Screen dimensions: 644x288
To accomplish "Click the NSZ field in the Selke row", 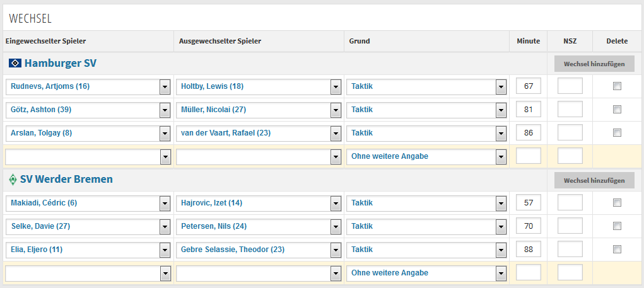I will [x=570, y=226].
